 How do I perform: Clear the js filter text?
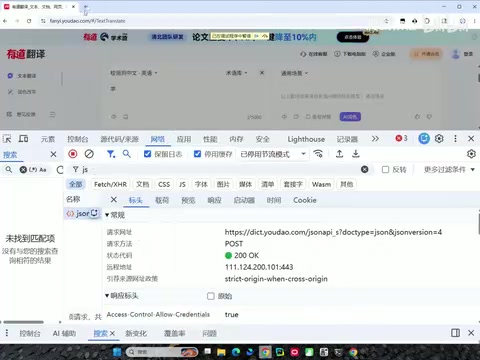pyautogui.click(x=365, y=169)
